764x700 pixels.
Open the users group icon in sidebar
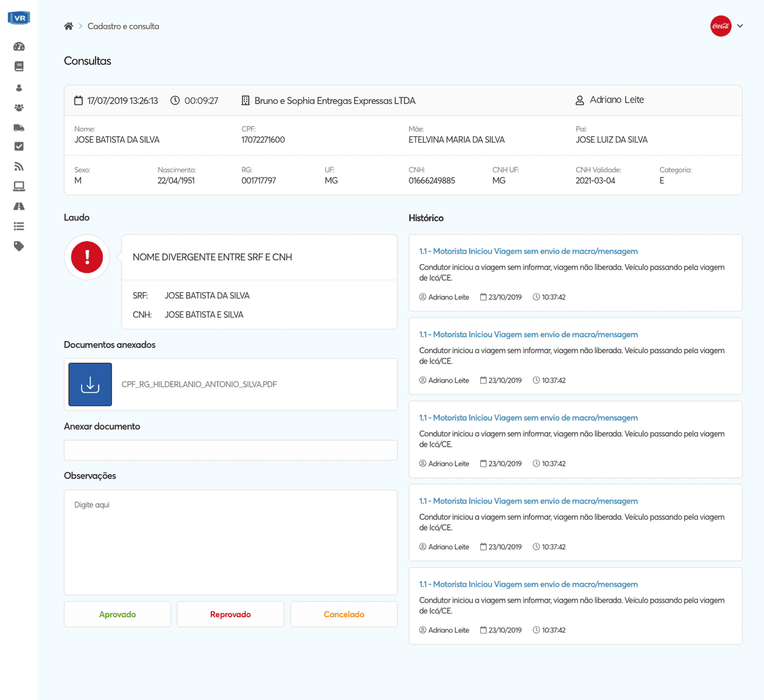click(18, 108)
